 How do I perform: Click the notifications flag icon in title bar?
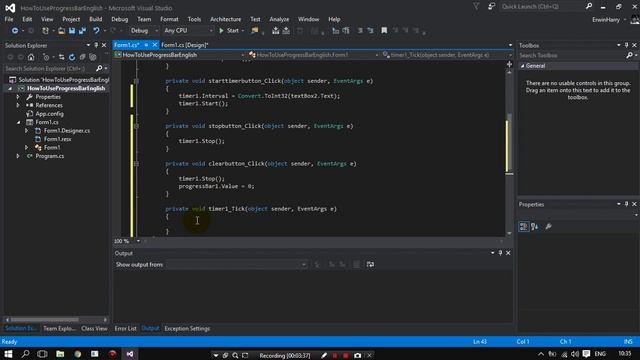click(x=476, y=6)
